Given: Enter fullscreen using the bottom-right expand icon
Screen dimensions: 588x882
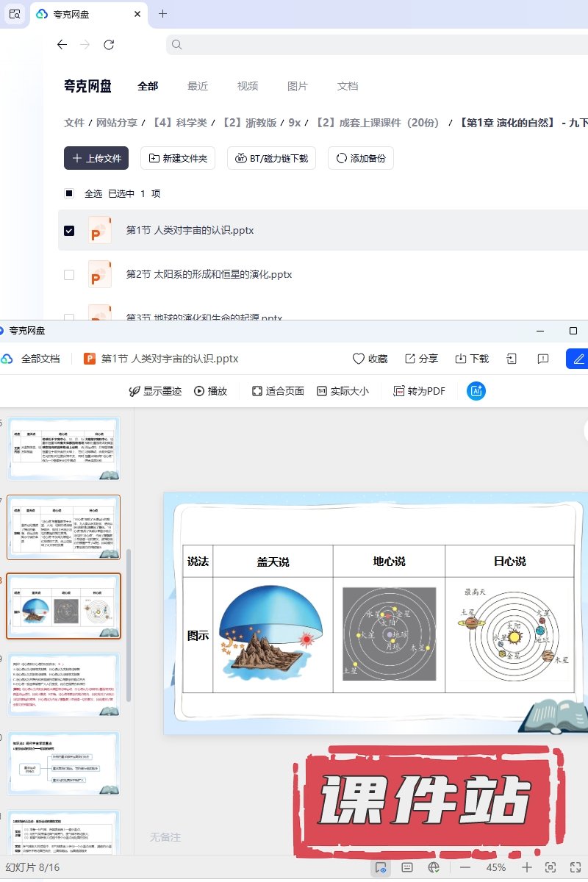Looking at the screenshot, I should click(574, 867).
